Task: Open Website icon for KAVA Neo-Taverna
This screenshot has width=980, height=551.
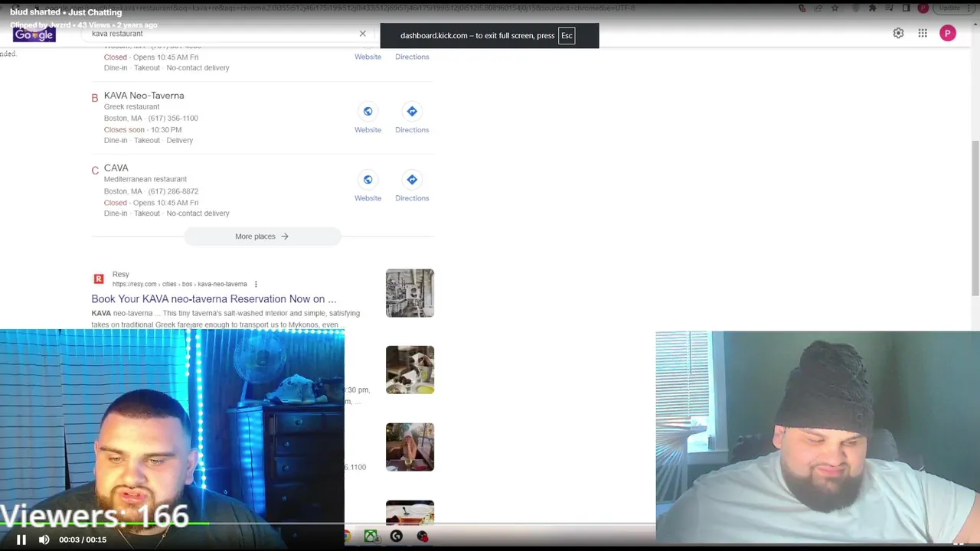Action: click(367, 112)
